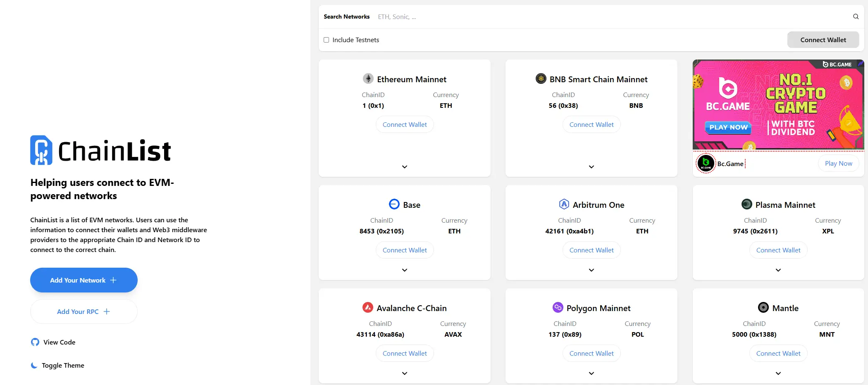The image size is (868, 385).
Task: Click the Base network logo
Action: (x=393, y=204)
